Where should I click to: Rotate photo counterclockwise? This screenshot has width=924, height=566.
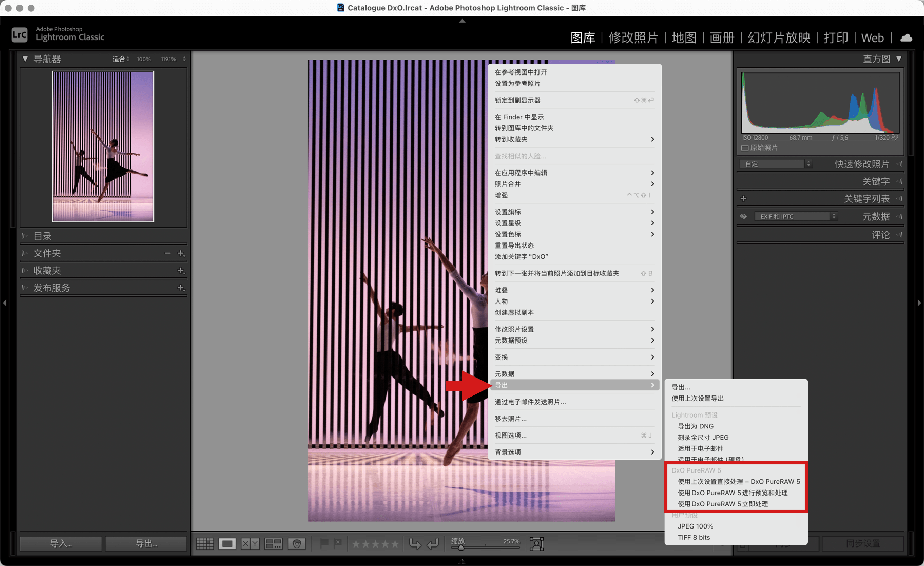coord(415,543)
